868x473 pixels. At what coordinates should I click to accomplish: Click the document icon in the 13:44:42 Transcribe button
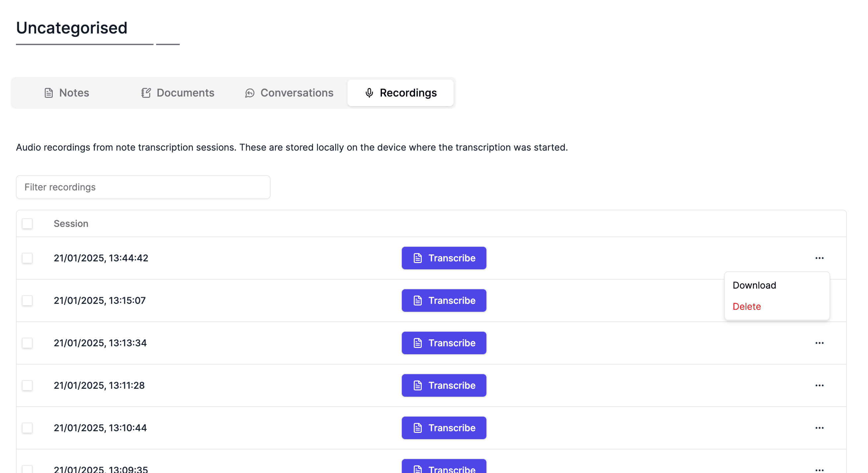point(417,258)
